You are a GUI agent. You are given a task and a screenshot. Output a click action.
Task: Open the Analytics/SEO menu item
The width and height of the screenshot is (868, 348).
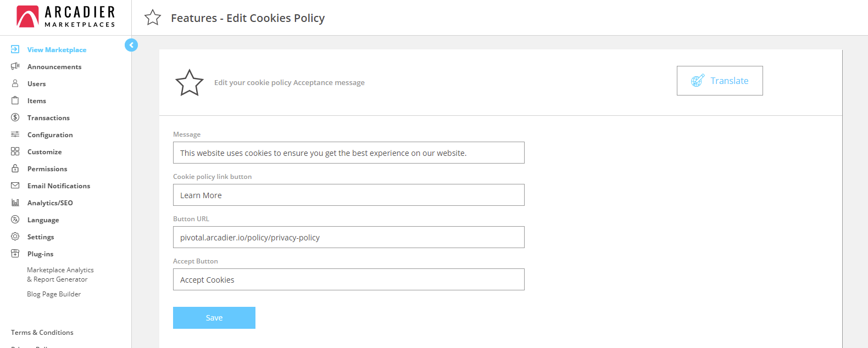coord(50,203)
